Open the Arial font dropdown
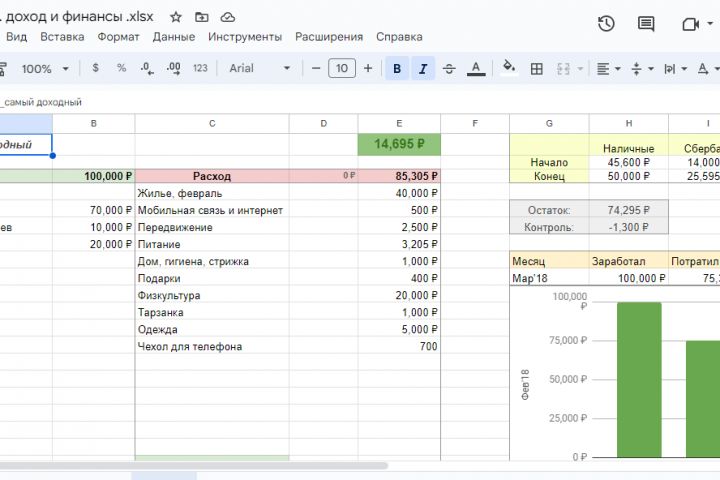This screenshot has height=480, width=720. (259, 68)
